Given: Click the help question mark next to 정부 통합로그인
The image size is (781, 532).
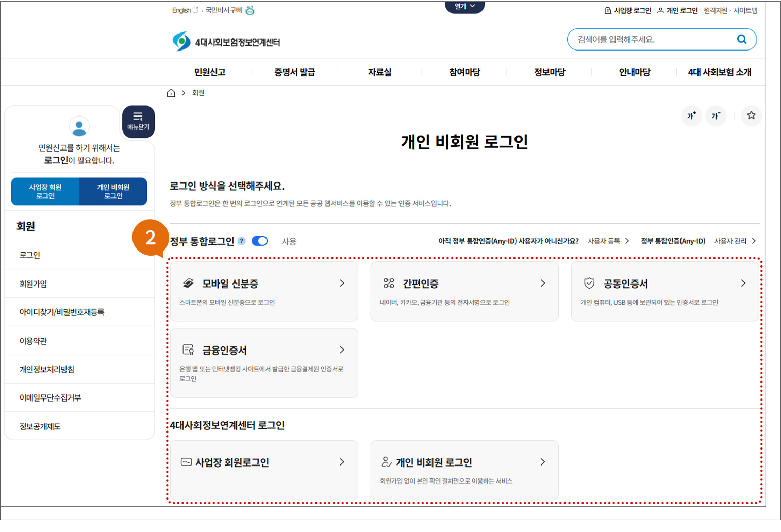Looking at the screenshot, I should coord(241,241).
